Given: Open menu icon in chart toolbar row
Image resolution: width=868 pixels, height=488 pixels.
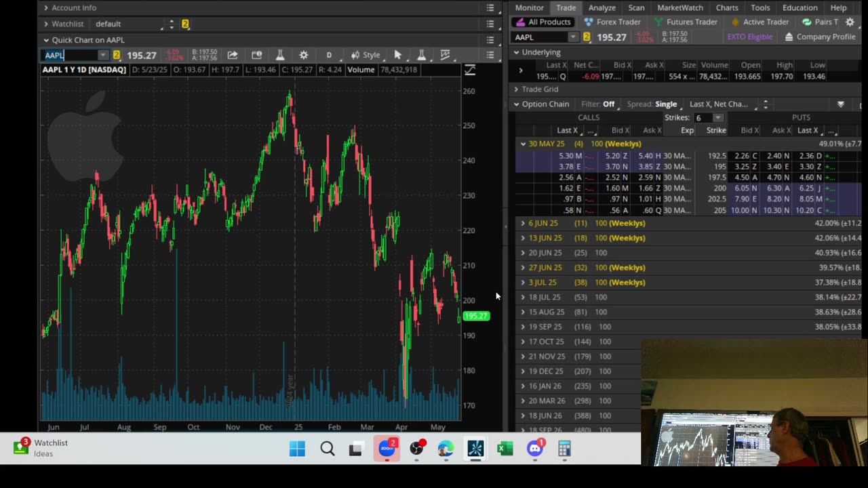Looking at the screenshot, I should 490,55.
